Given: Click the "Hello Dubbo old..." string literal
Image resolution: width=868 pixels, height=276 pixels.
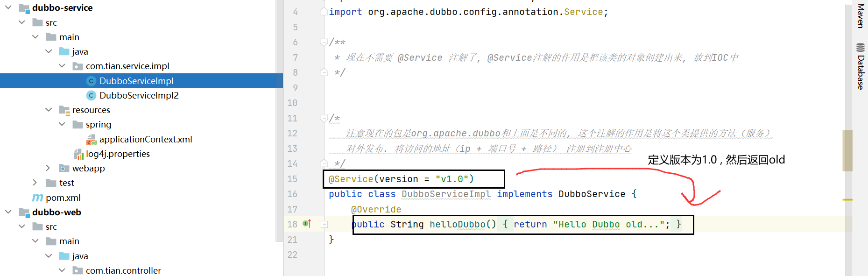Looking at the screenshot, I should (x=608, y=224).
